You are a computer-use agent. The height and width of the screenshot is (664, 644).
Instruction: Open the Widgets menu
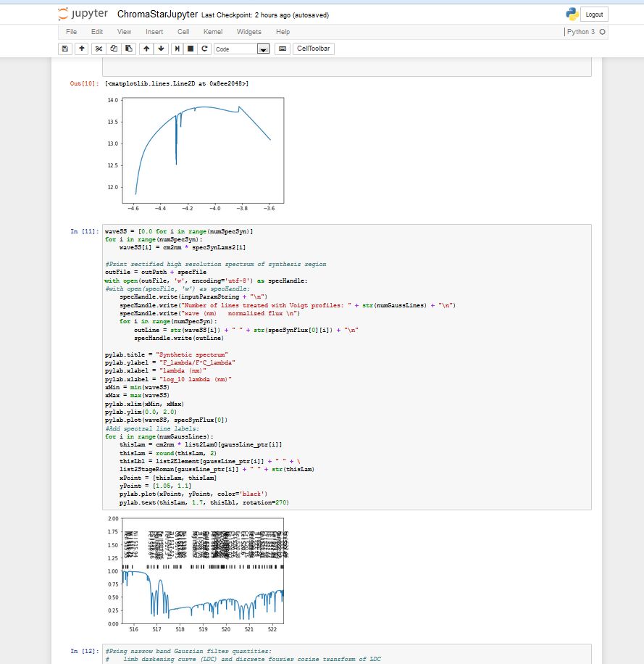[x=248, y=32]
